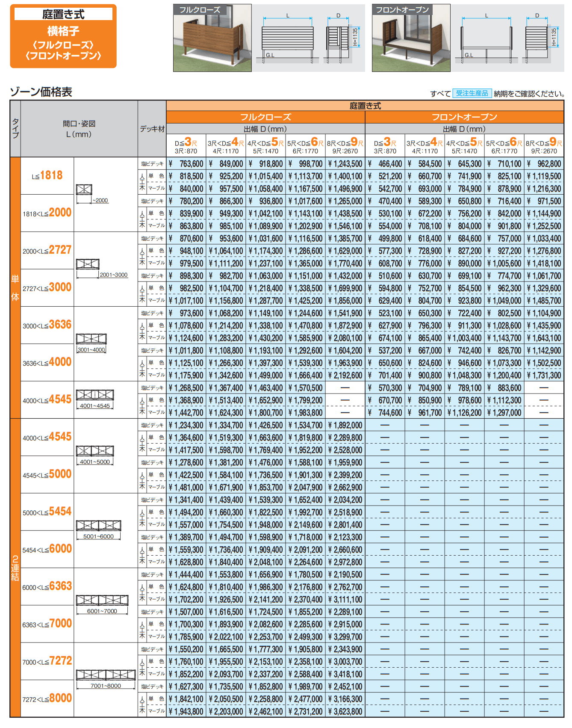Click the 受注生産品 badge
Viewport: 572px width, 728px height.
tap(472, 93)
